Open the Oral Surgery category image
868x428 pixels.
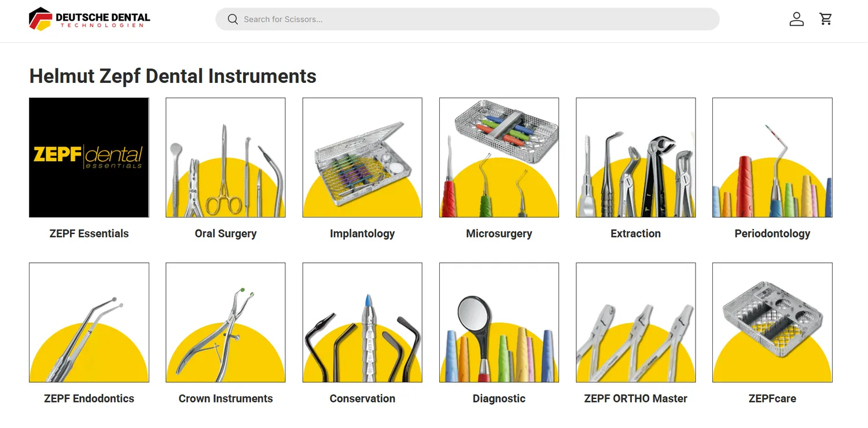226,158
